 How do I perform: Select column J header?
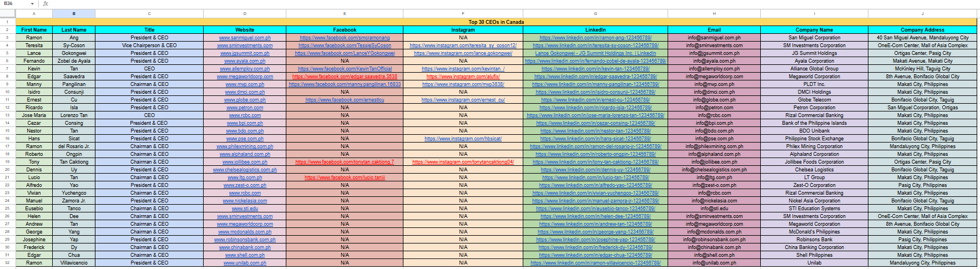coord(923,13)
